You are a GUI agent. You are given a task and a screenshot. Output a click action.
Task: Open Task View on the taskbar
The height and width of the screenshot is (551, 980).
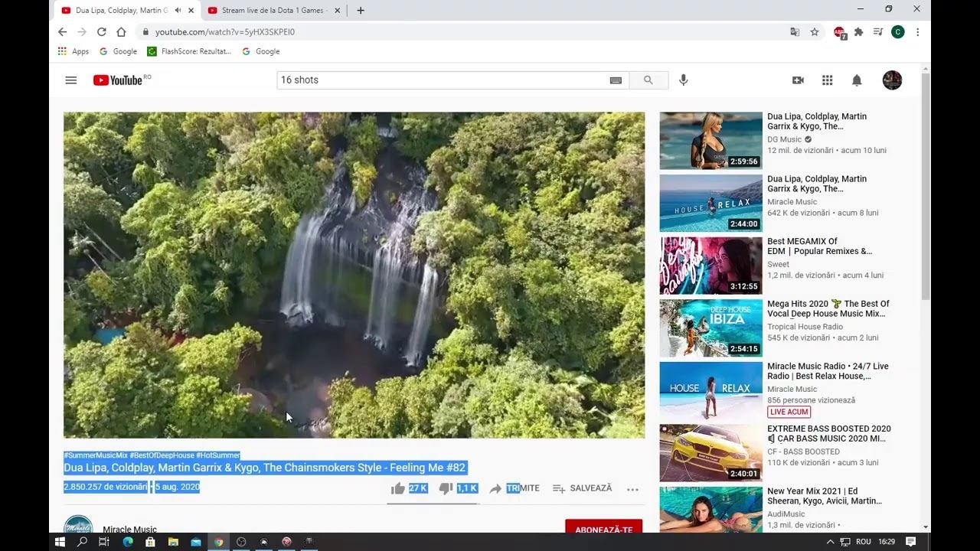click(104, 542)
